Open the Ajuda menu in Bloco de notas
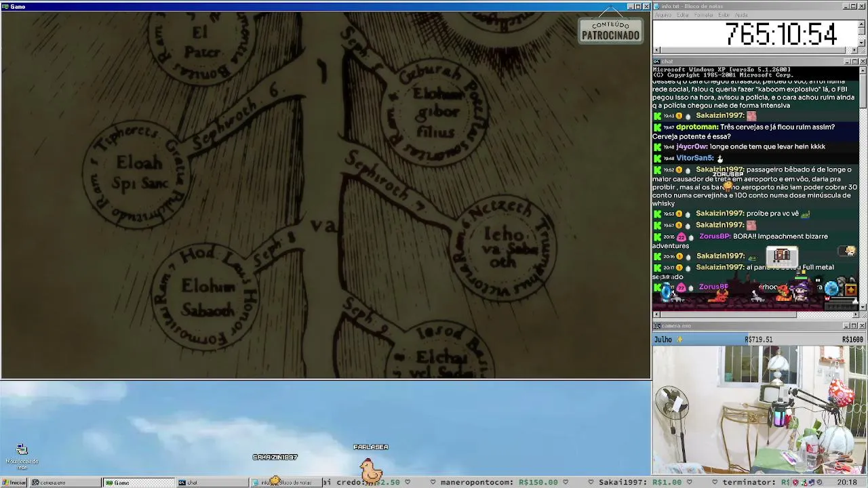The height and width of the screenshot is (488, 868). point(741,15)
